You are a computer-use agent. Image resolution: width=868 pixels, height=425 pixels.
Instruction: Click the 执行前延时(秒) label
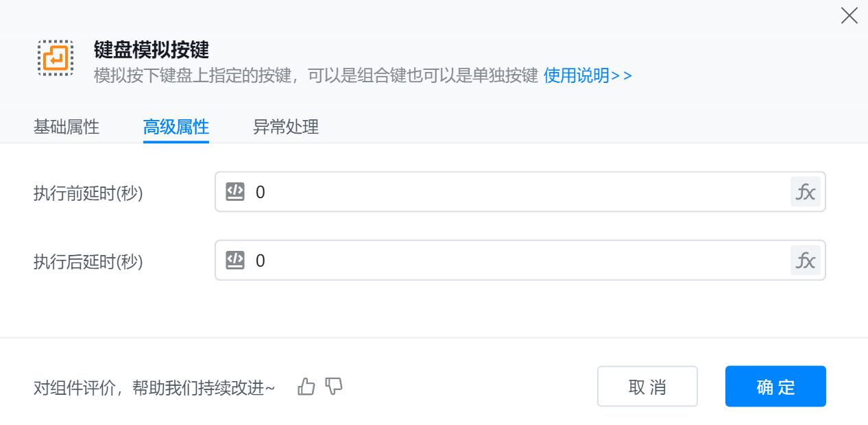pos(88,193)
